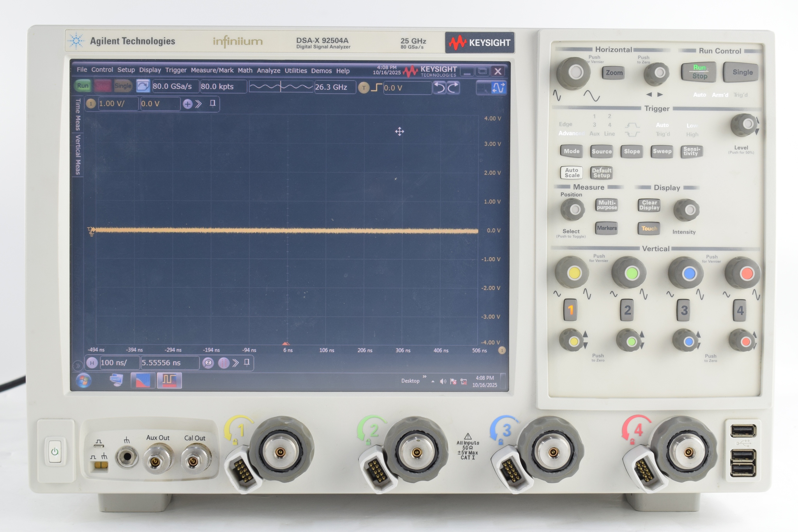Click the on-screen Single acquisition button
Screen dimensions: 798x532
click(x=123, y=86)
